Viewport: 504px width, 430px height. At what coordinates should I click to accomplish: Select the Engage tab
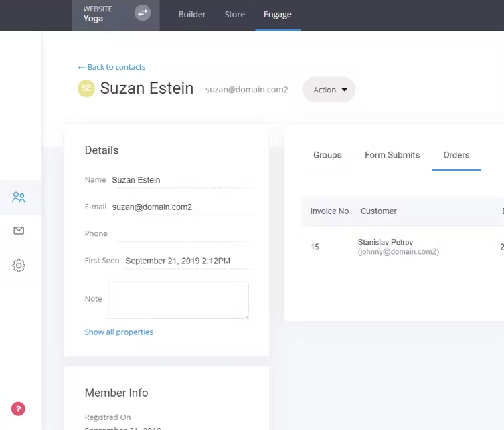tap(277, 15)
